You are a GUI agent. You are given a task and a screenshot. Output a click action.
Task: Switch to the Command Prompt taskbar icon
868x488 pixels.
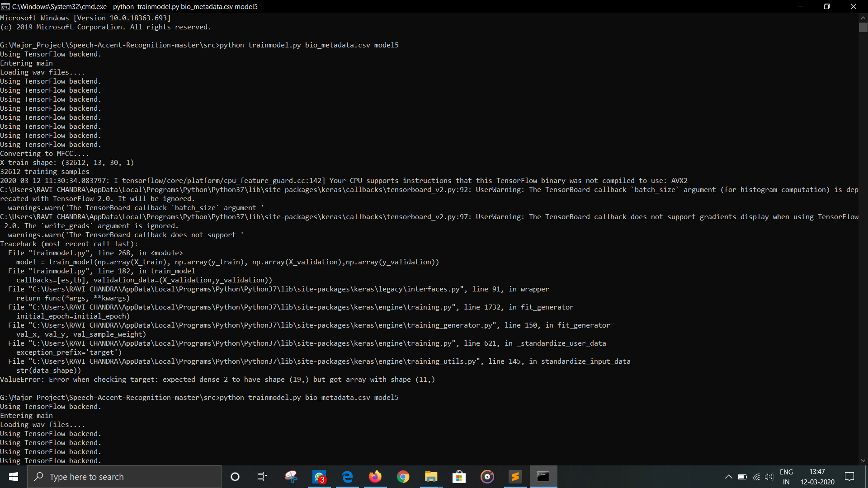[543, 477]
